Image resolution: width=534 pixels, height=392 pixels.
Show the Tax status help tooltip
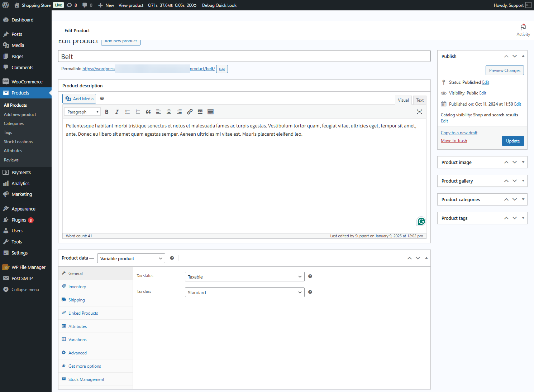click(x=310, y=276)
